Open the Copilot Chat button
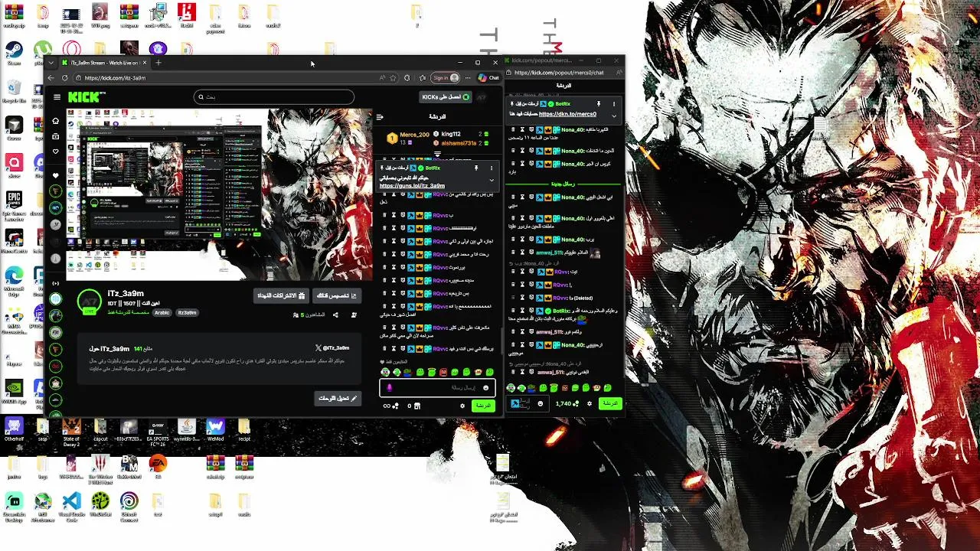Screen dimensions: 980x551 (x=488, y=77)
